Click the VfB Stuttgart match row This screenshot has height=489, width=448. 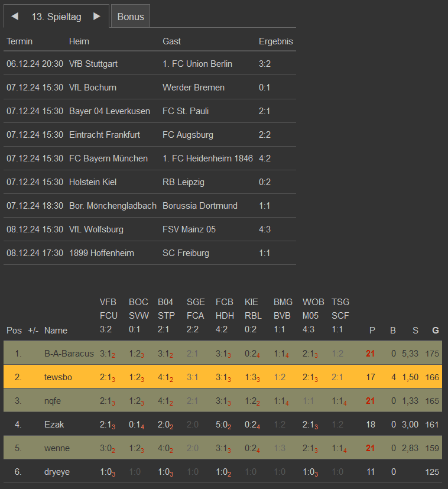click(x=93, y=64)
